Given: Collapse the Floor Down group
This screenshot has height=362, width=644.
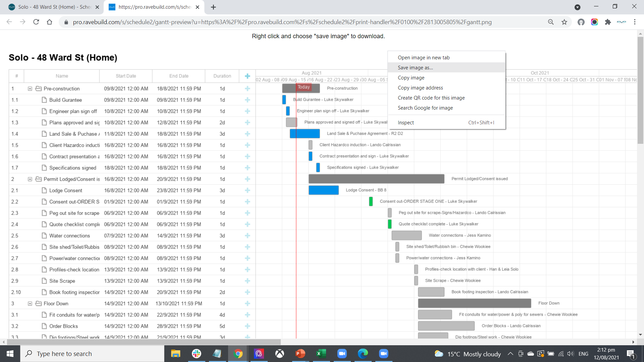Looking at the screenshot, I should point(30,303).
